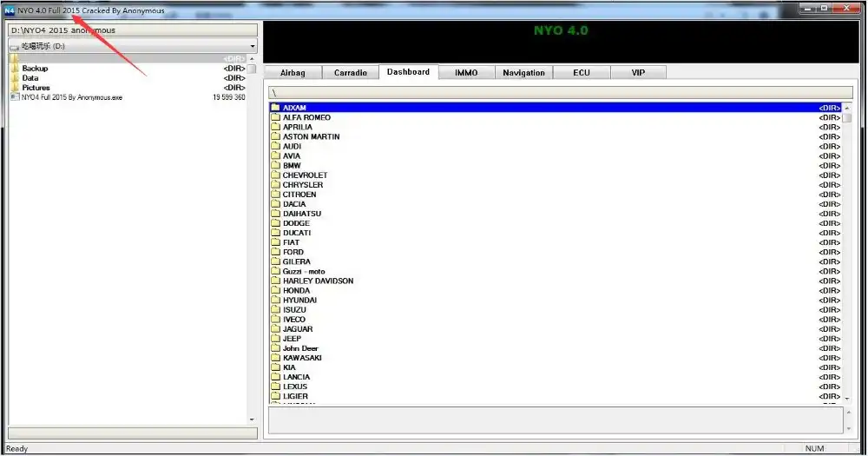Click the DODGE folder icon

(276, 223)
